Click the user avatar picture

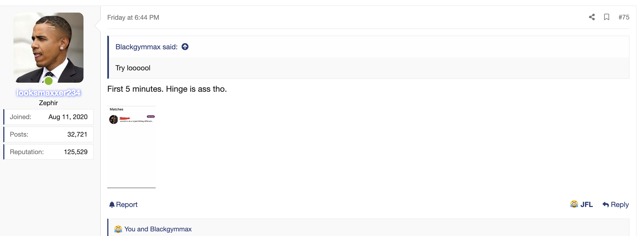(x=48, y=48)
